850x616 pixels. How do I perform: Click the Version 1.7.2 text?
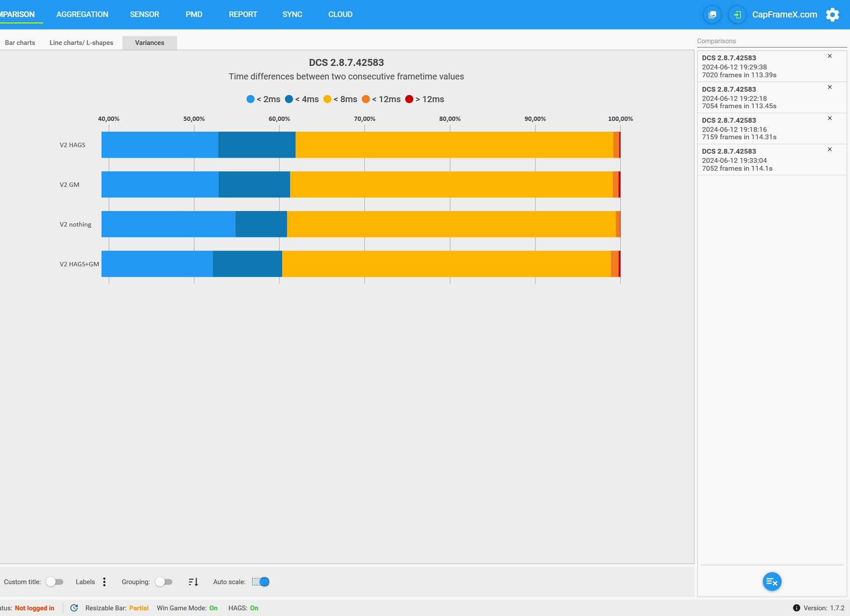[824, 608]
